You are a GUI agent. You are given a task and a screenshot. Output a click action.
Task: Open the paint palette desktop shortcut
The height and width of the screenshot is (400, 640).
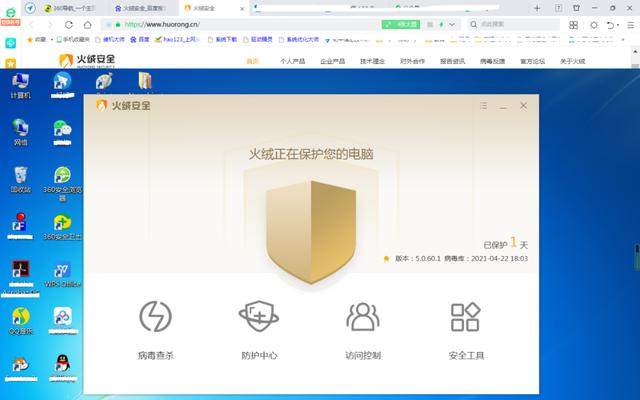tap(104, 81)
